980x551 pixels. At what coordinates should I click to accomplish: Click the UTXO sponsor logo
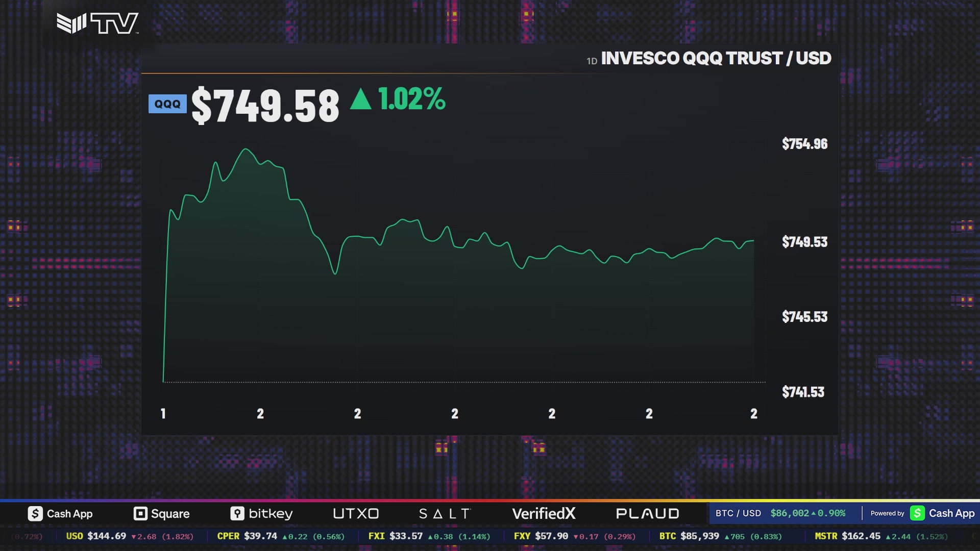[x=356, y=514]
